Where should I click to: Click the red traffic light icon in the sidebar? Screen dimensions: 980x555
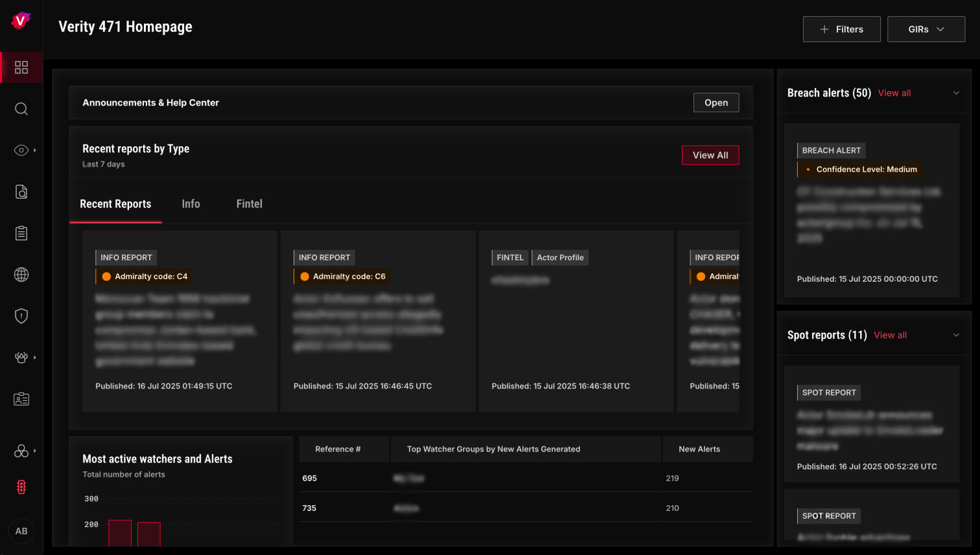[x=21, y=487]
